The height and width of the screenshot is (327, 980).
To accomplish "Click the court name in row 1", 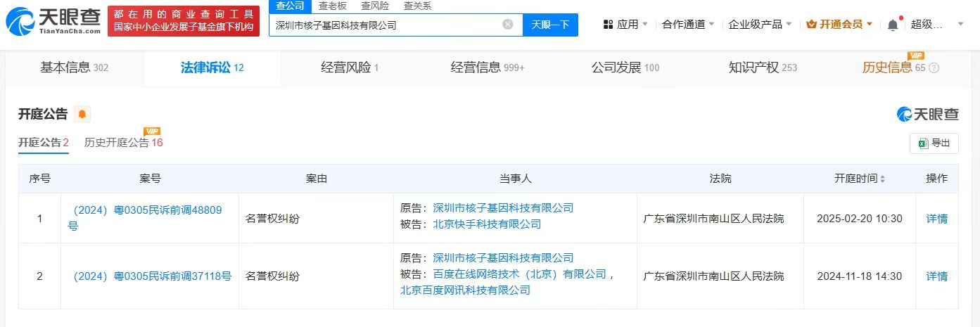I will pos(713,219).
